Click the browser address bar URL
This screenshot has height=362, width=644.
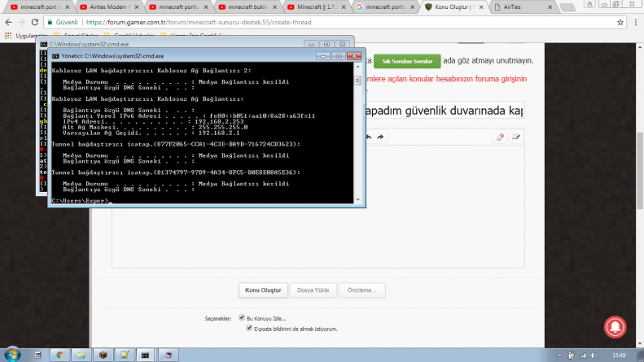point(199,22)
